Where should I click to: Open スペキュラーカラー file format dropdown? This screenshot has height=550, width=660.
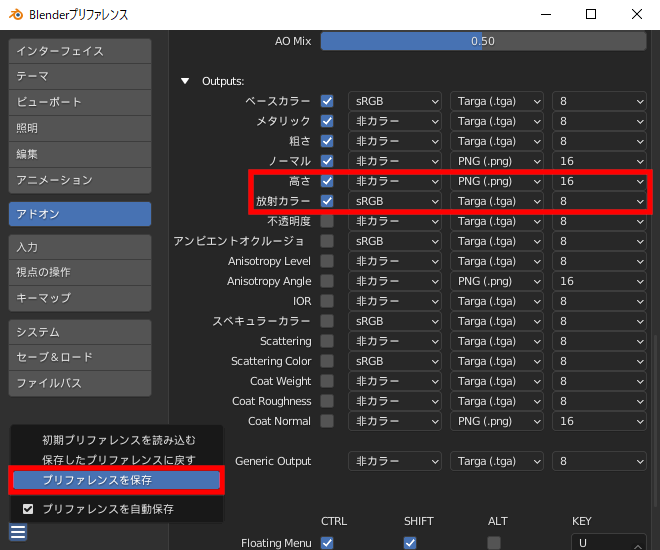[497, 321]
